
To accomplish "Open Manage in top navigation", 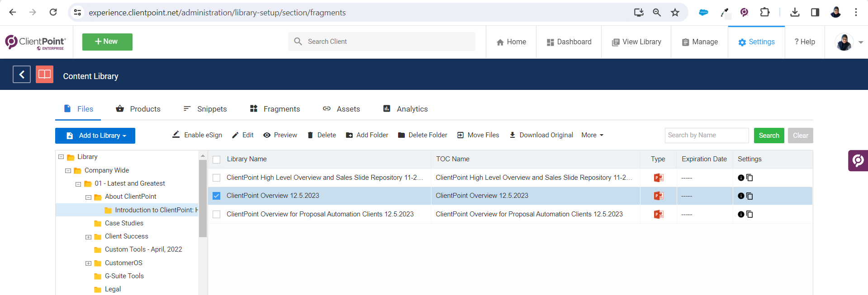I will pos(700,42).
